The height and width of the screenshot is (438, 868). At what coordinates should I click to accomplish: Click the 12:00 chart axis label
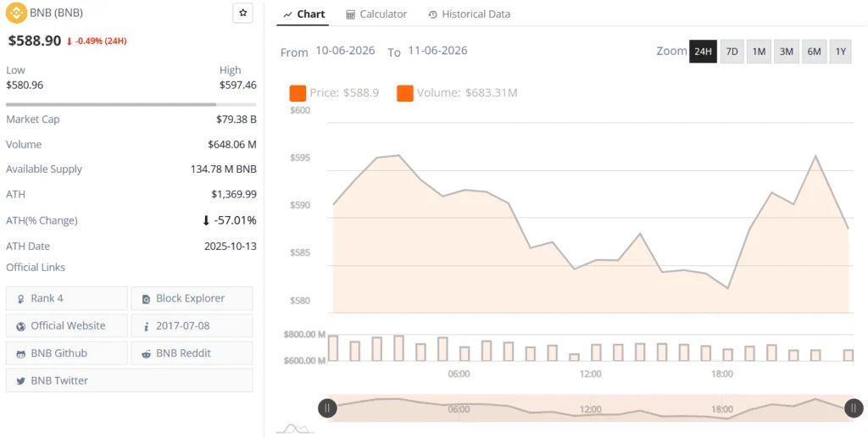coord(590,374)
